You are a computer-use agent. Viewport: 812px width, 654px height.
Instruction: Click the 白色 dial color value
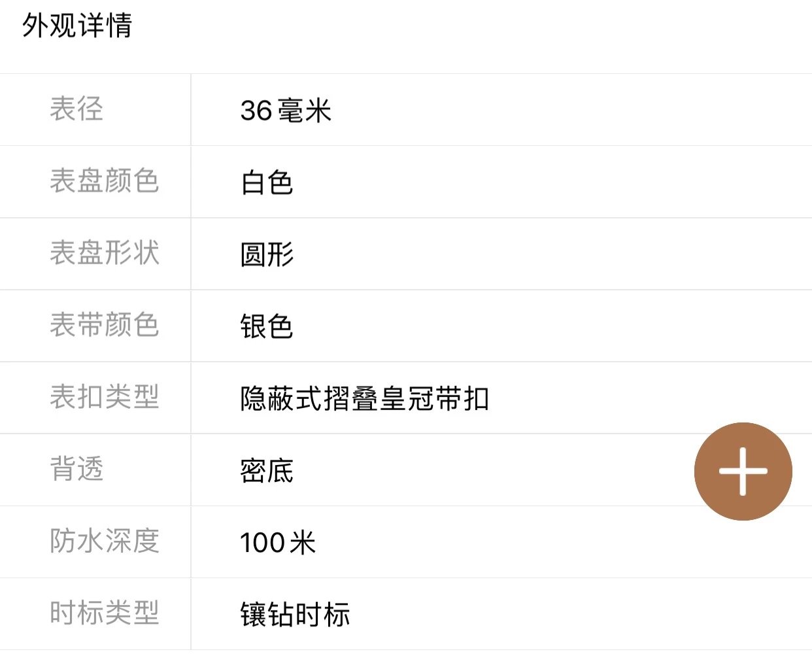click(267, 182)
